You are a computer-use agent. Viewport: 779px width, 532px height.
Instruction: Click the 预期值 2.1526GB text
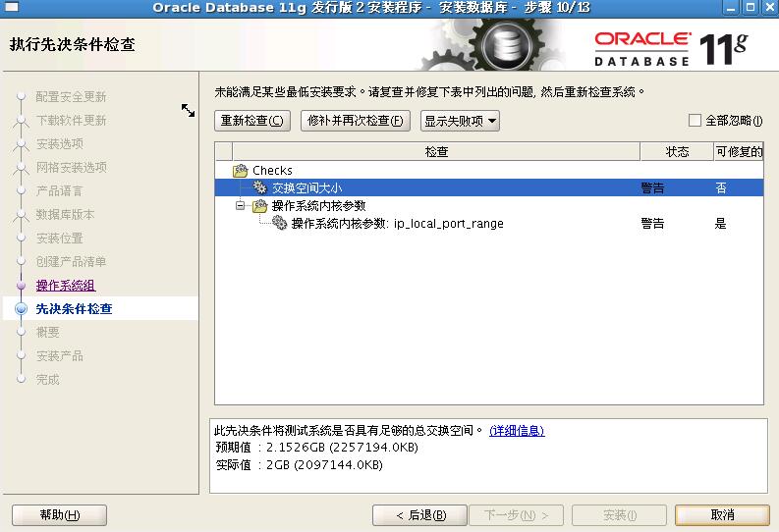(317, 448)
